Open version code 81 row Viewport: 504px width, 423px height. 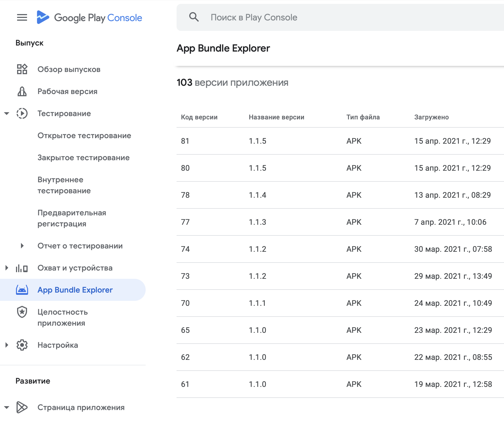tap(340, 141)
